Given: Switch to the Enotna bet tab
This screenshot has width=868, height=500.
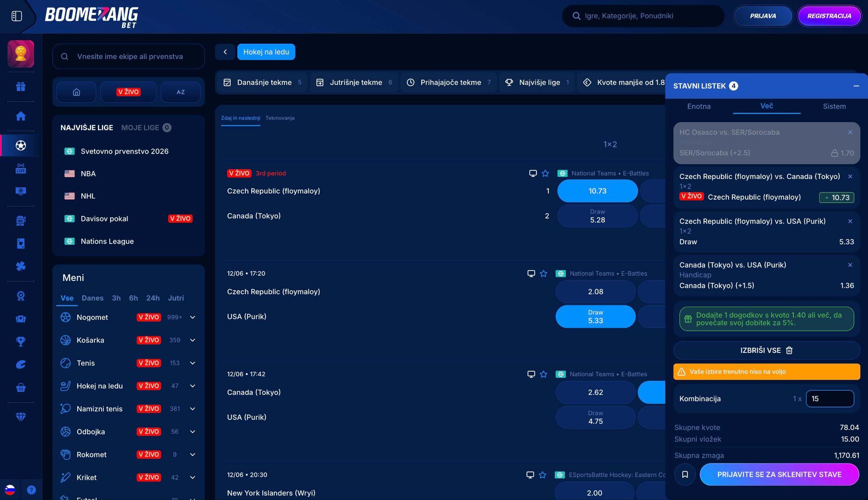Looking at the screenshot, I should (x=699, y=106).
